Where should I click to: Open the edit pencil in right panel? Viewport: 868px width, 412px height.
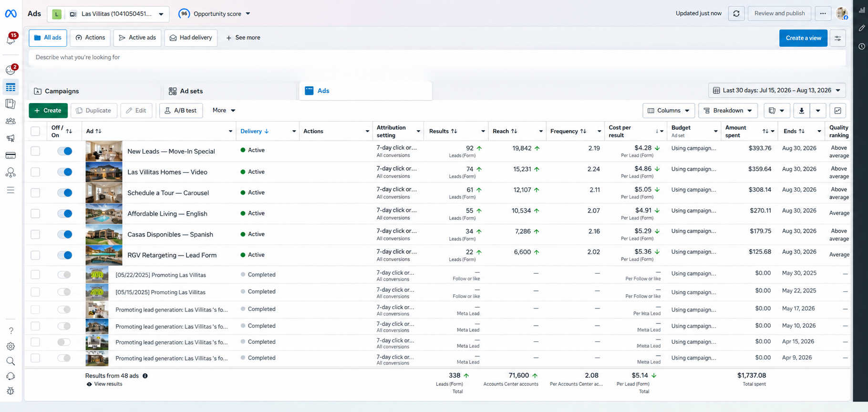(861, 28)
